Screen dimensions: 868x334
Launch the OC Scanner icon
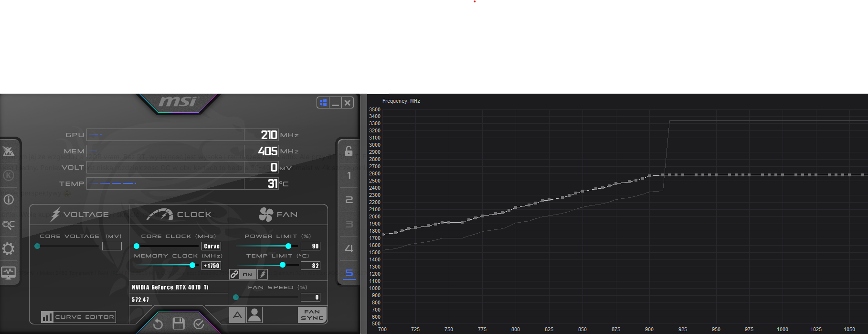pyautogui.click(x=9, y=225)
